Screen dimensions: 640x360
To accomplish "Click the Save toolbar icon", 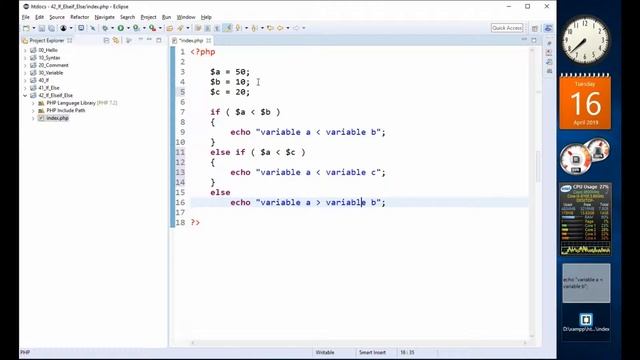I will point(42,28).
